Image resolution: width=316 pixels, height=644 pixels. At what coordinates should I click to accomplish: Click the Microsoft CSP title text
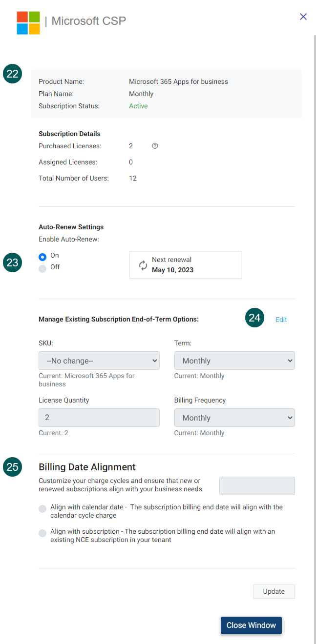pos(89,21)
